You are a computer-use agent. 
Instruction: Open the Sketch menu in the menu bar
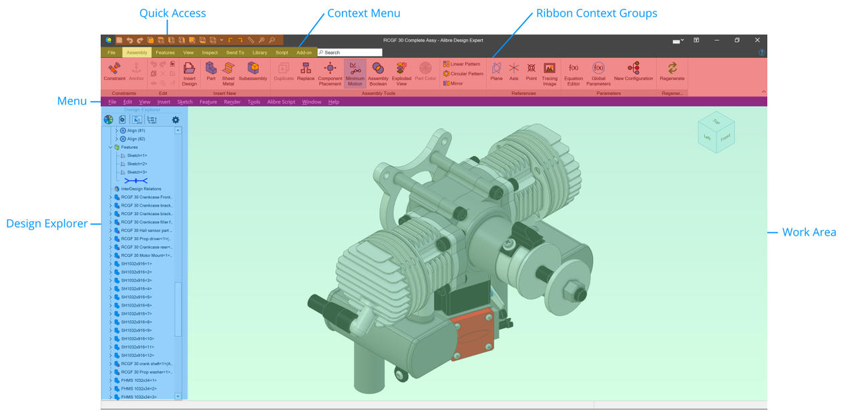[x=185, y=102]
